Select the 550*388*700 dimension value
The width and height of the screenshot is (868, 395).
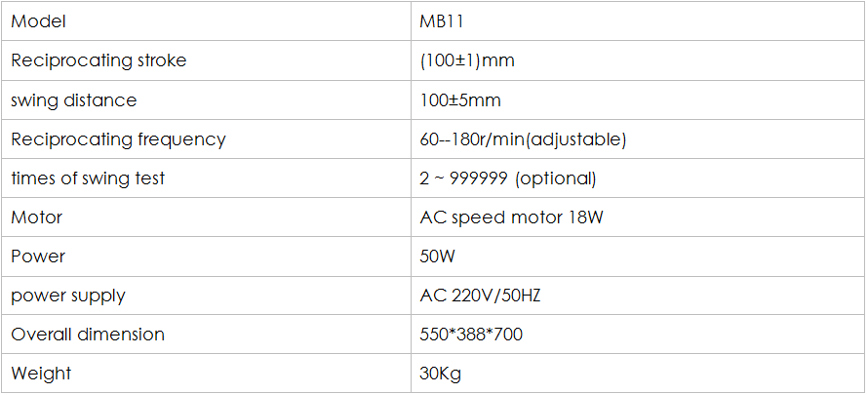[471, 335]
